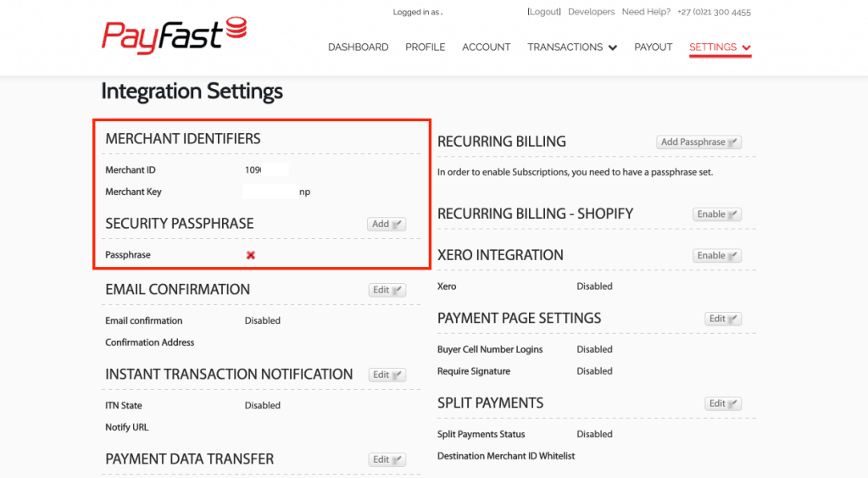
Task: Enable Recurring Billing - Shopify
Action: coord(717,214)
